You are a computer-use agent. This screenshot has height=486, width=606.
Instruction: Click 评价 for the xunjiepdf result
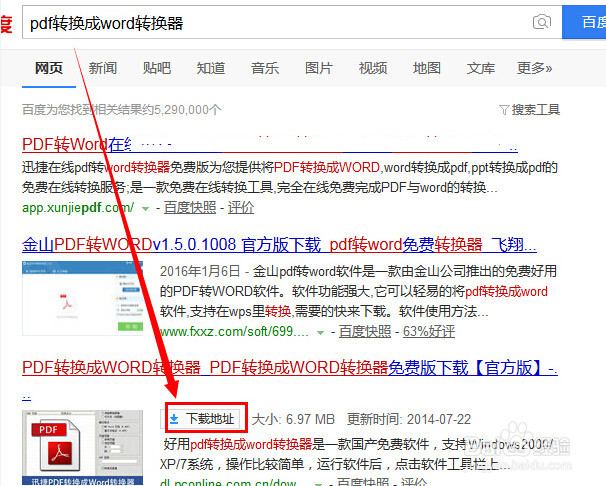point(241,208)
